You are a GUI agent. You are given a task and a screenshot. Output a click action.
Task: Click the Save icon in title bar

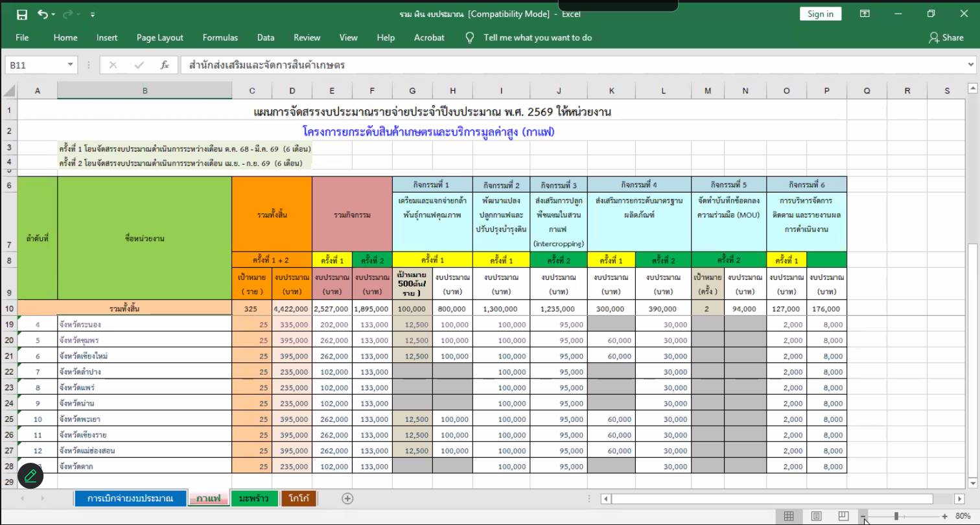tap(22, 14)
